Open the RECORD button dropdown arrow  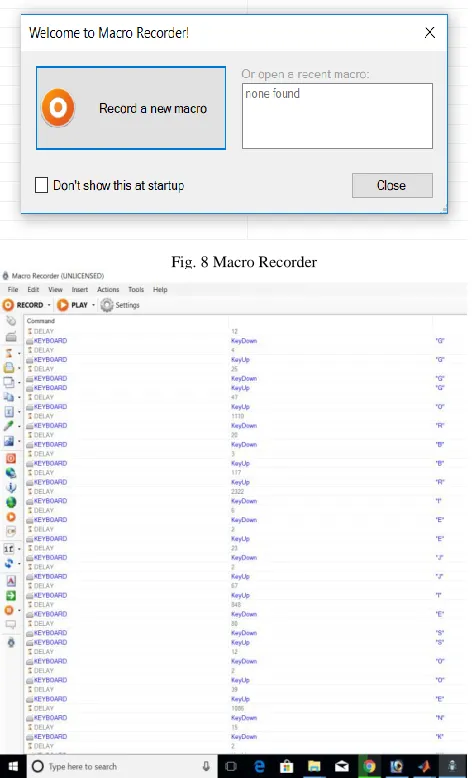coord(49,305)
